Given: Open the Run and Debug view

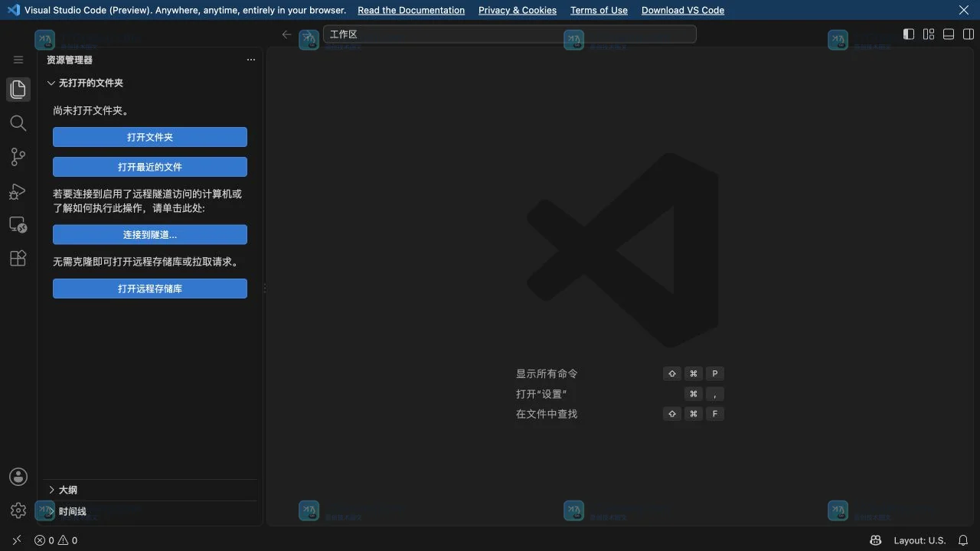Looking at the screenshot, I should coord(18,191).
